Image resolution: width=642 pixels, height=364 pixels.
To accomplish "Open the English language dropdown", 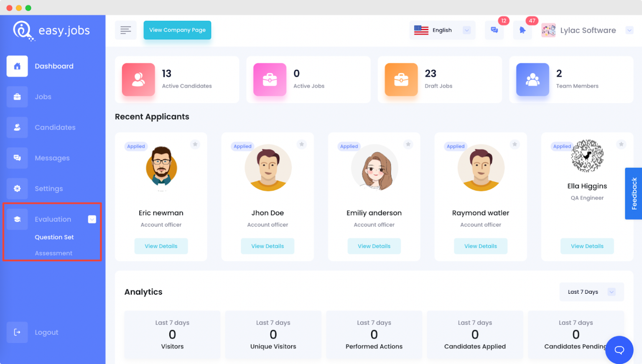I will coord(442,30).
